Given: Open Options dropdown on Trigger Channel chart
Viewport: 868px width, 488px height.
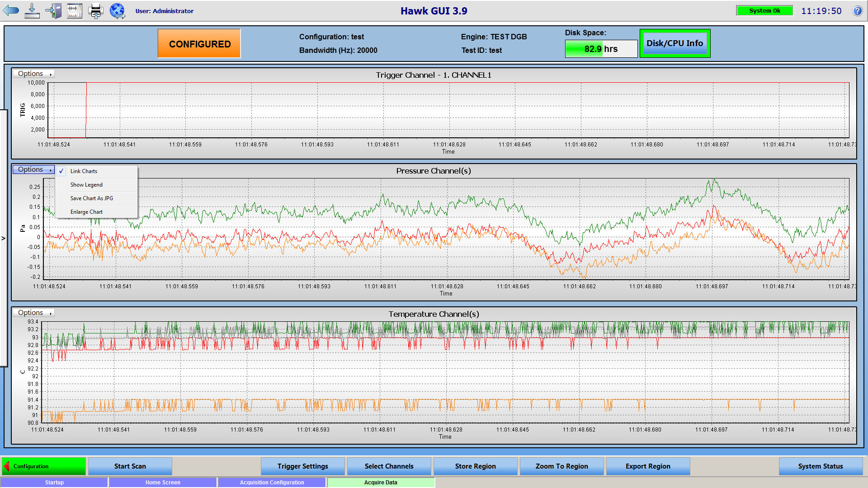Looking at the screenshot, I should (34, 74).
